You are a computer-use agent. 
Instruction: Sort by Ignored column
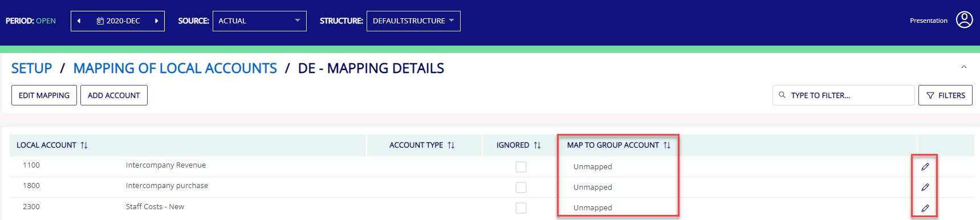537,145
